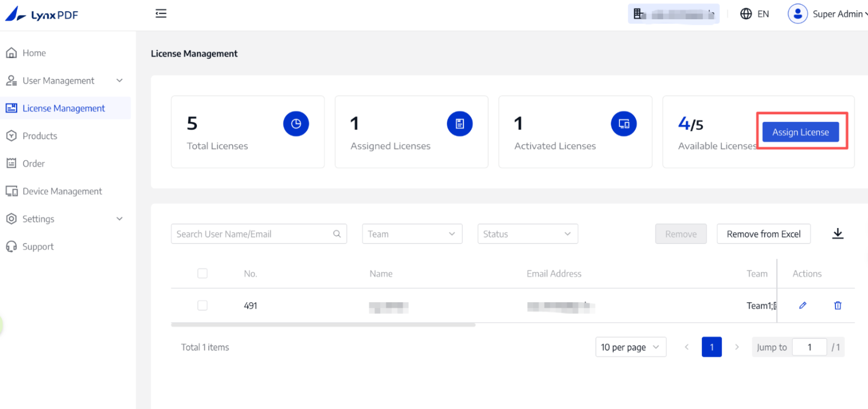Tick the select-all checkbox in table header
The image size is (868, 409).
click(x=202, y=273)
